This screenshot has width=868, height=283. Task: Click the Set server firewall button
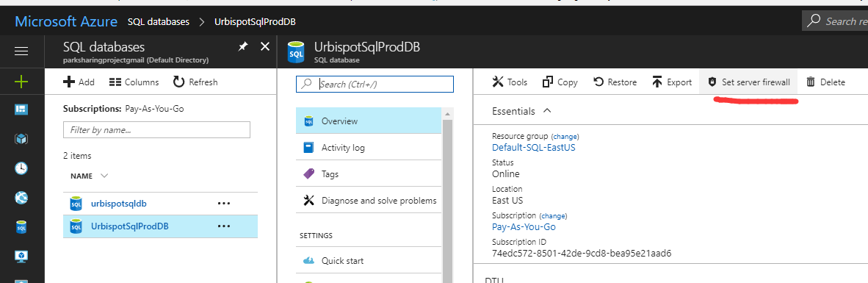[x=748, y=82]
